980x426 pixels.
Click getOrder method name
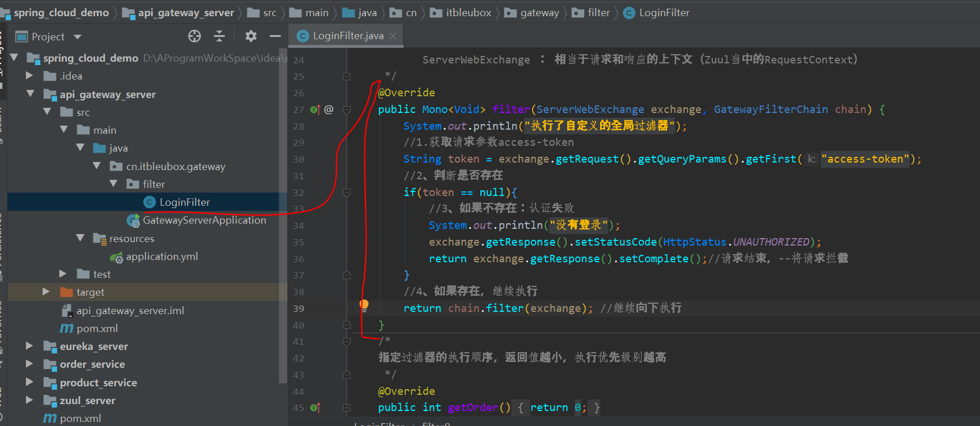[x=473, y=408]
